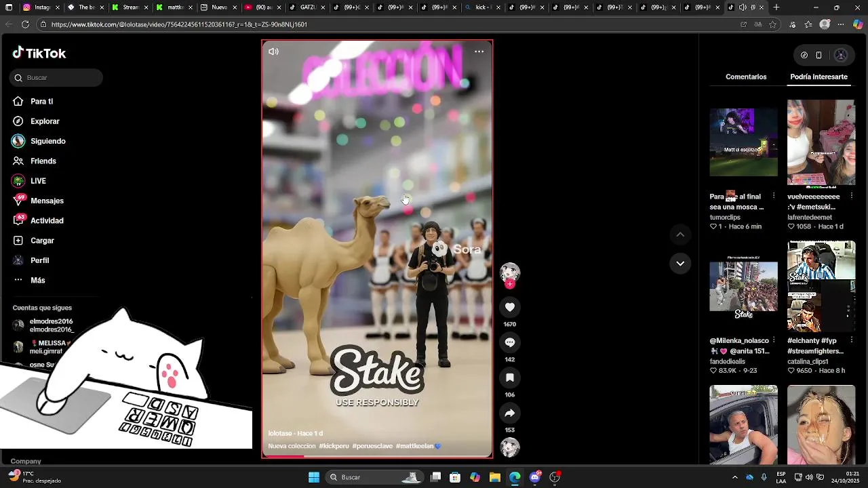This screenshot has width=868, height=488.
Task: Click the Buscar search field in TikTok
Action: click(x=56, y=78)
